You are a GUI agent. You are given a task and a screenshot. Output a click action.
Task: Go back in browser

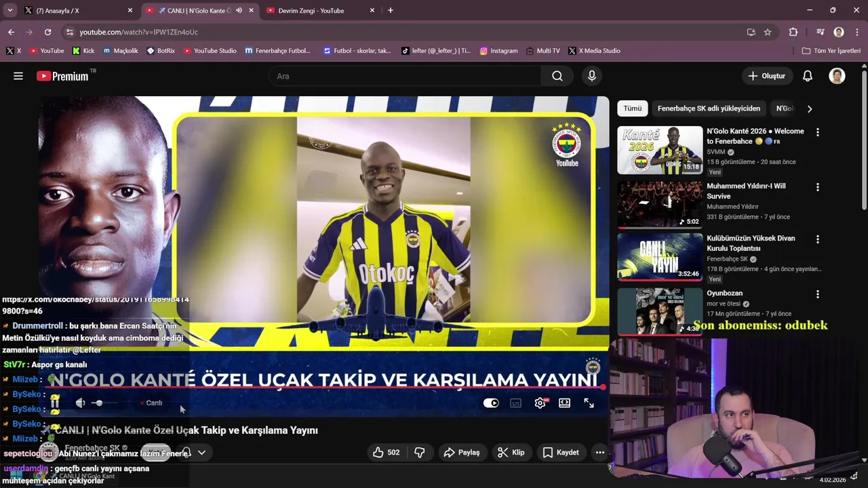coord(11,32)
